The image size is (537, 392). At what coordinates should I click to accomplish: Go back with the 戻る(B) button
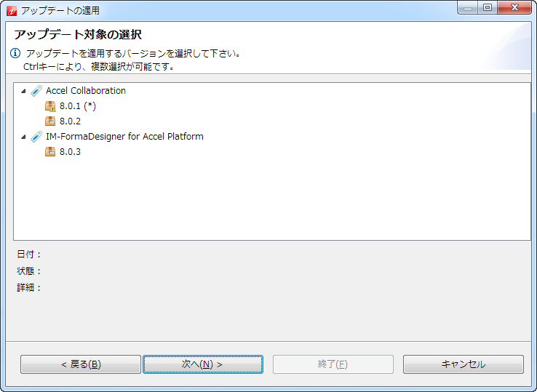[81, 364]
